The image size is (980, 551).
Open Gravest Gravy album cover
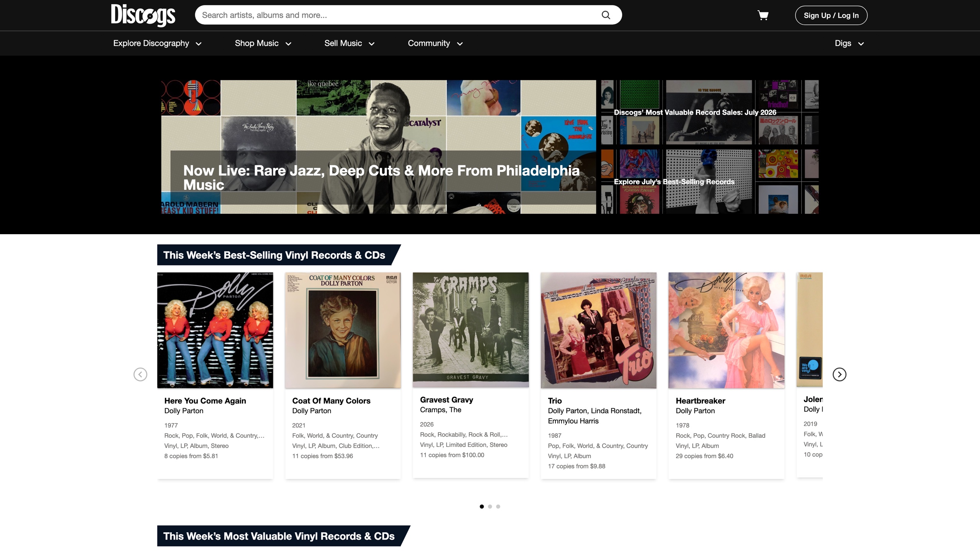coord(471,329)
